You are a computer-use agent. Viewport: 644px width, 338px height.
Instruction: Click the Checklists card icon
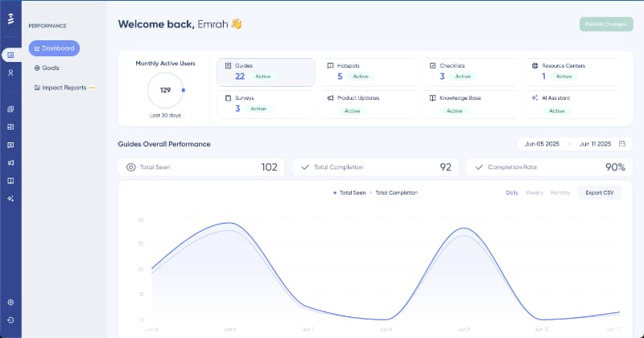click(432, 66)
